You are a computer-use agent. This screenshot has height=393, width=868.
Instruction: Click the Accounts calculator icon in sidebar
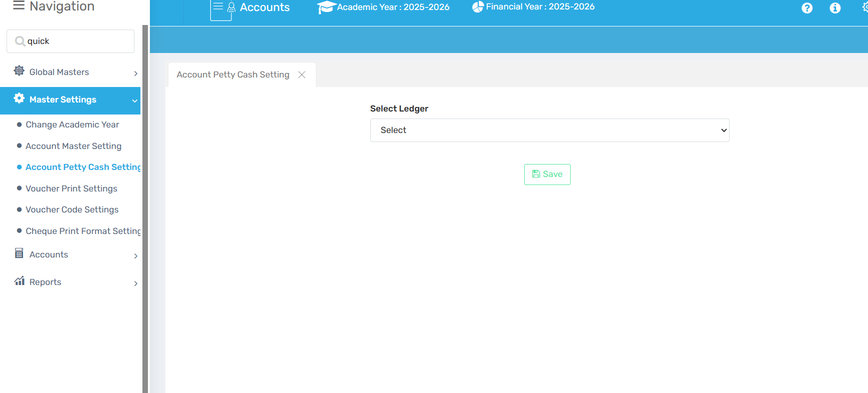pos(19,253)
